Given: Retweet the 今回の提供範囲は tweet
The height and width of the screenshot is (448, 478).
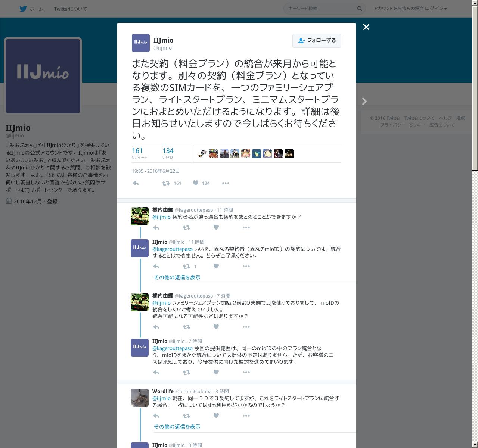Looking at the screenshot, I should click(186, 373).
